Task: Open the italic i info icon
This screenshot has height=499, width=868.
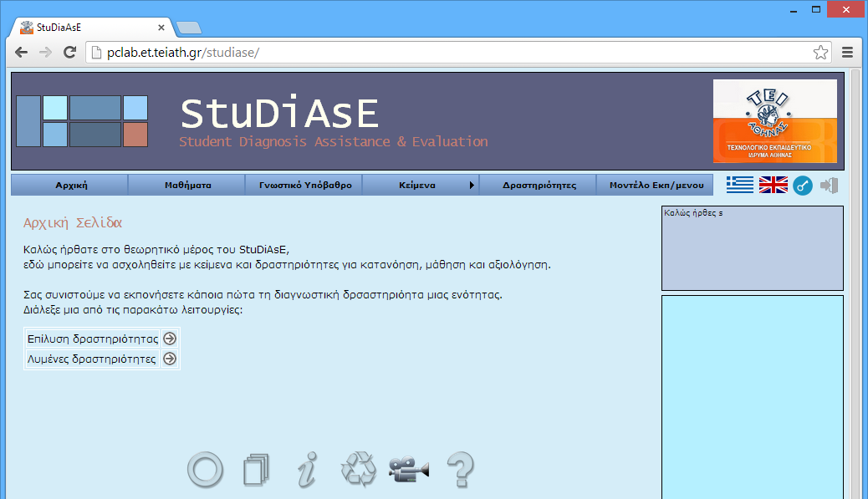Action: click(307, 470)
